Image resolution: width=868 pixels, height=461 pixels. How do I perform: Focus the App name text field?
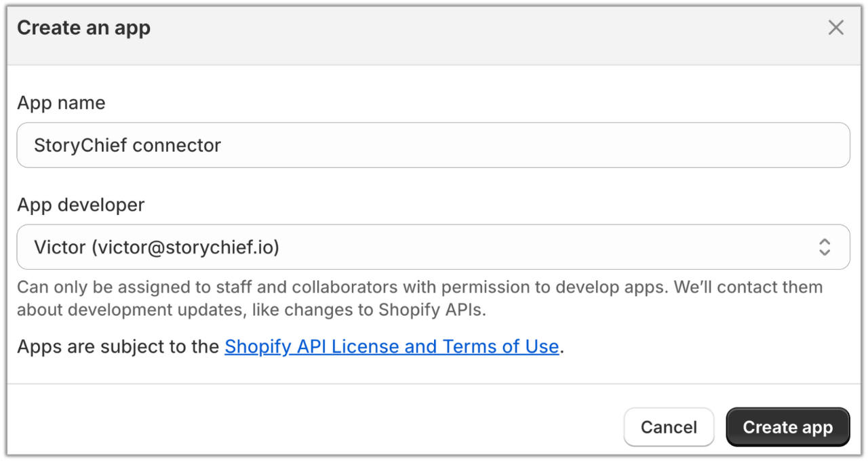[x=433, y=145]
